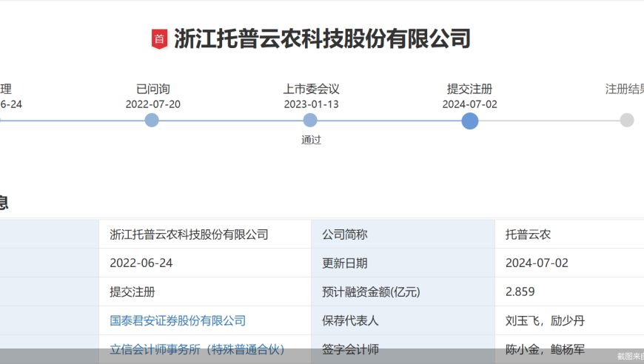Click the 签字会计师 header cell
The width and height of the screenshot is (644, 364).
click(403, 349)
